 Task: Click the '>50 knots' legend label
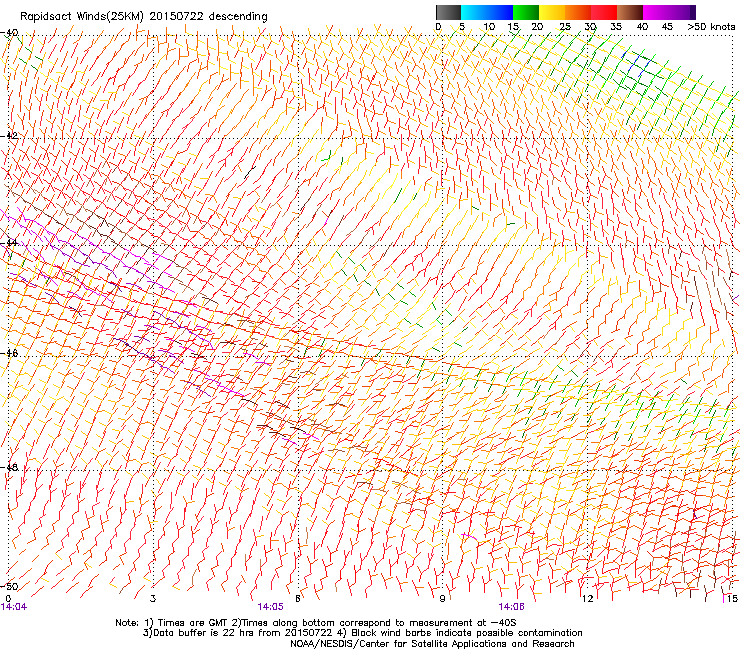coord(711,27)
